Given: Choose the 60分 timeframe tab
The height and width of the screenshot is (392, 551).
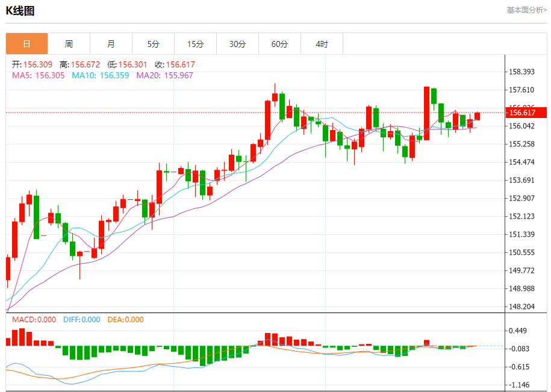Looking at the screenshot, I should coord(279,44).
